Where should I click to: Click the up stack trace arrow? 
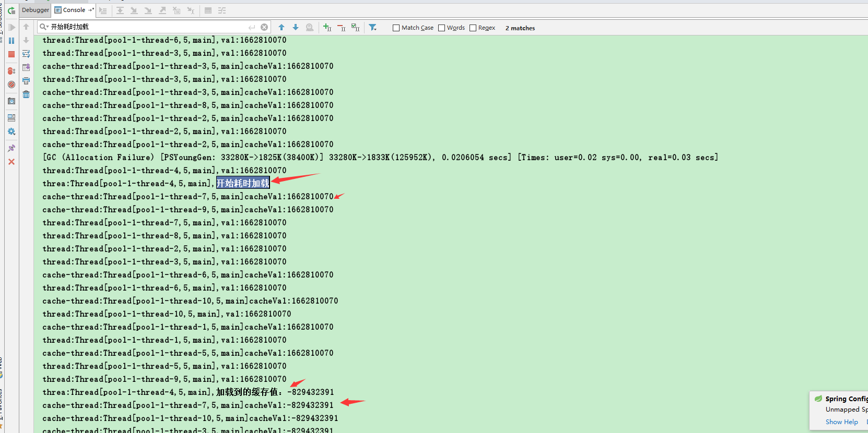point(26,27)
